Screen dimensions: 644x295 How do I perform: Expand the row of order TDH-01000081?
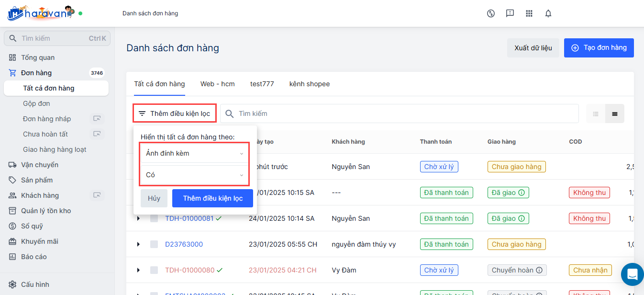138,218
